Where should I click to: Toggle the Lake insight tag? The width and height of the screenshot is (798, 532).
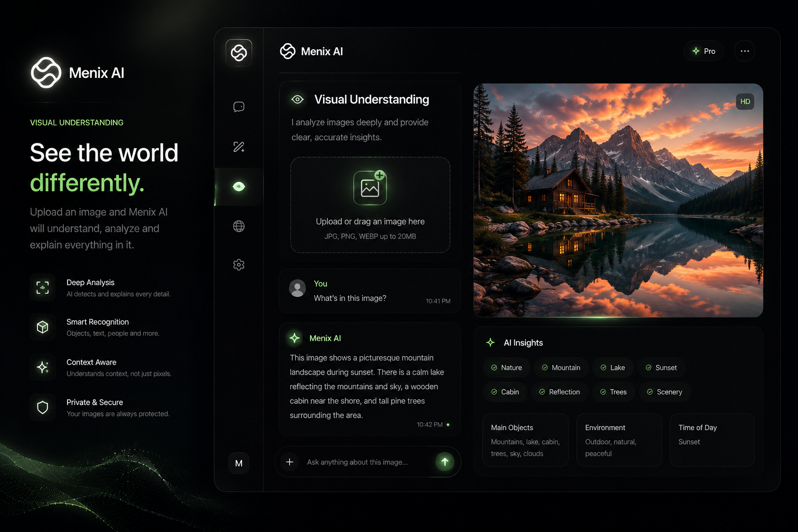tap(613, 367)
